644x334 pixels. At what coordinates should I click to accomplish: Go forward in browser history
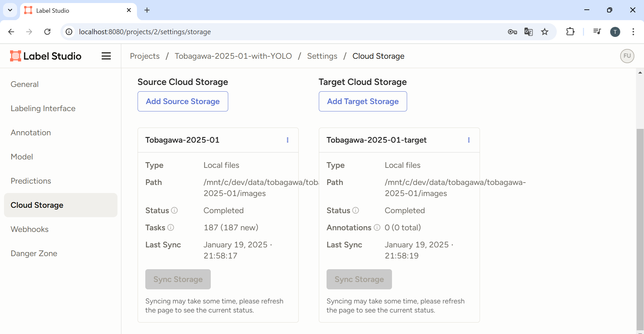point(29,32)
